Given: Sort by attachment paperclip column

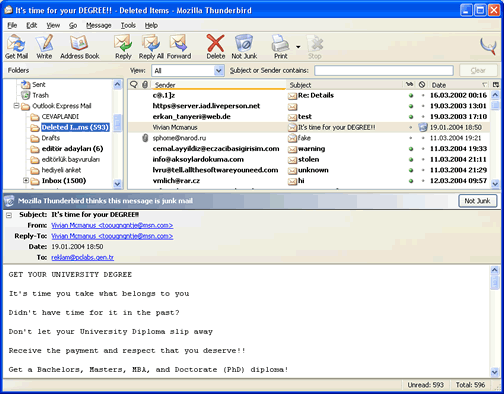Looking at the screenshot, I should click(145, 85).
